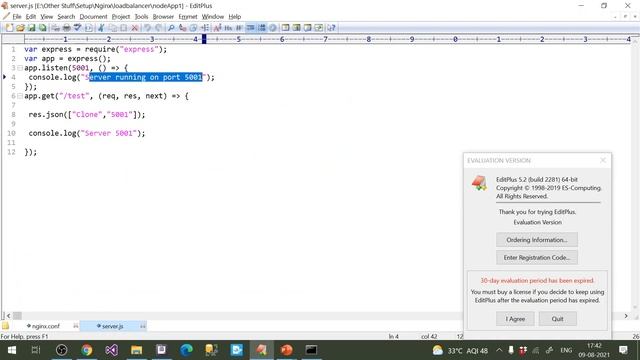Screen dimensions: 640x360
Task: Click the line 8 res.json code text
Action: click(x=87, y=115)
